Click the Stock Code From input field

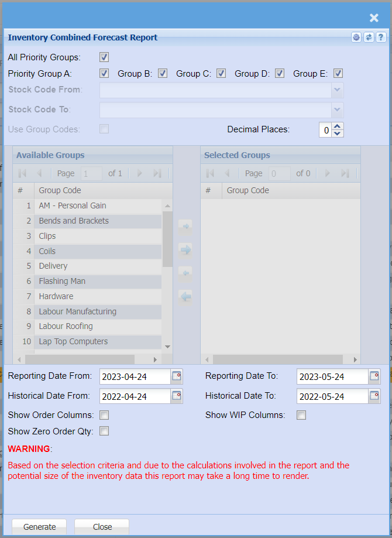point(215,90)
